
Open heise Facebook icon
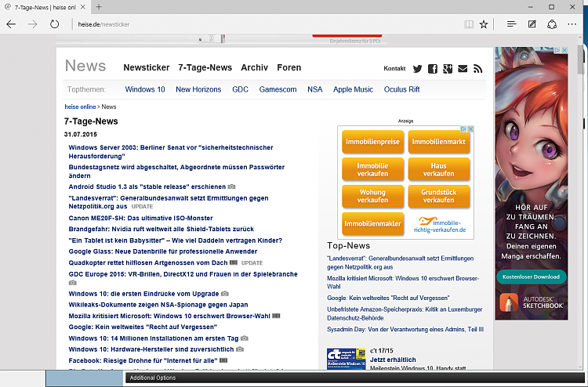pos(432,69)
